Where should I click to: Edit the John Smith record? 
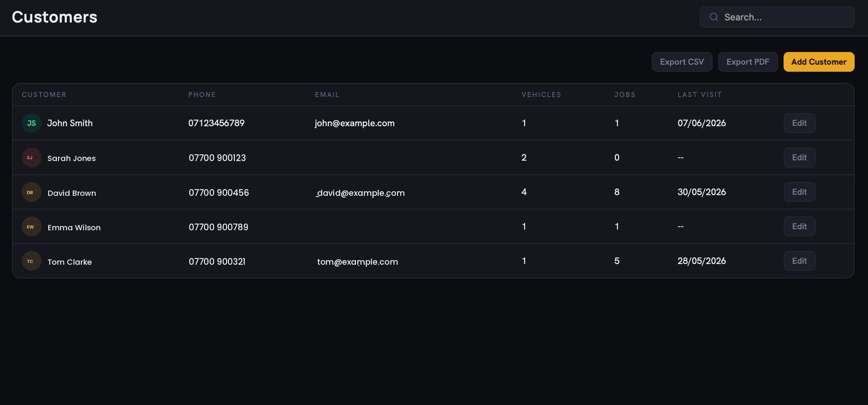tap(799, 123)
